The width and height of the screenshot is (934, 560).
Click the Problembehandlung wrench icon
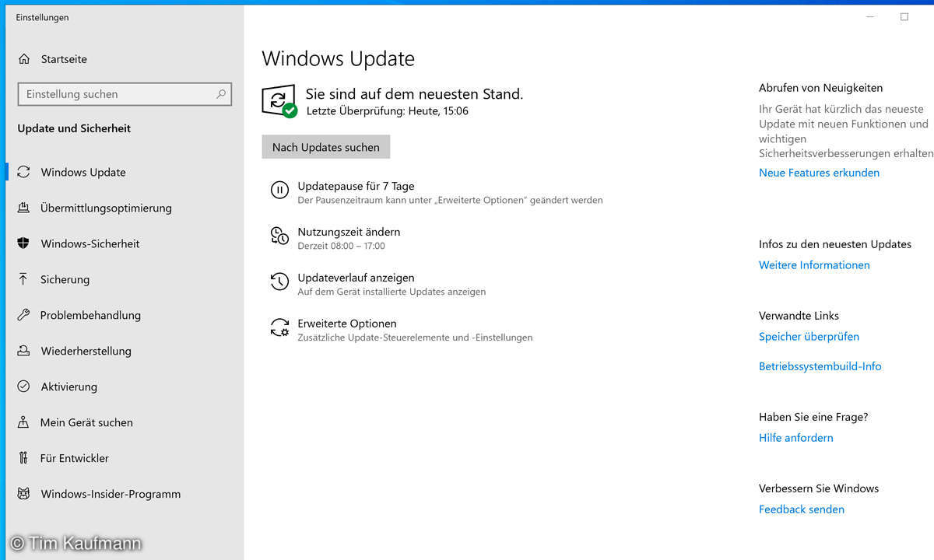(24, 316)
